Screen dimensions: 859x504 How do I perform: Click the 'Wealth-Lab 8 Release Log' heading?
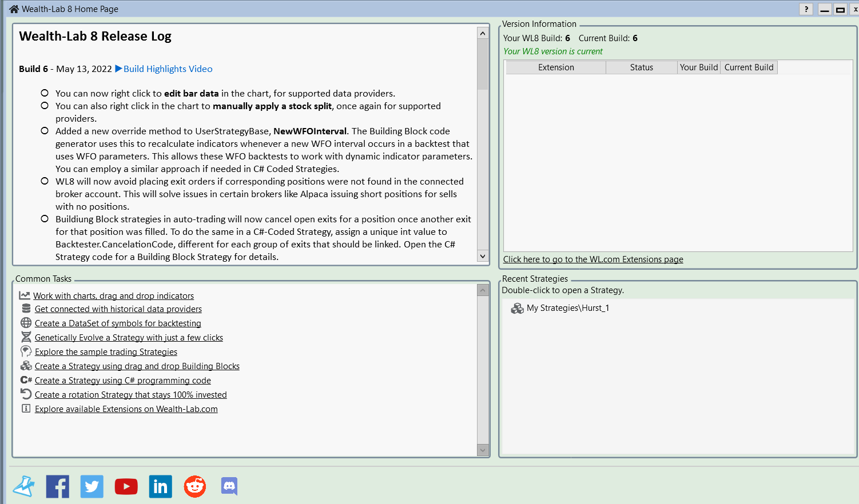(x=95, y=36)
